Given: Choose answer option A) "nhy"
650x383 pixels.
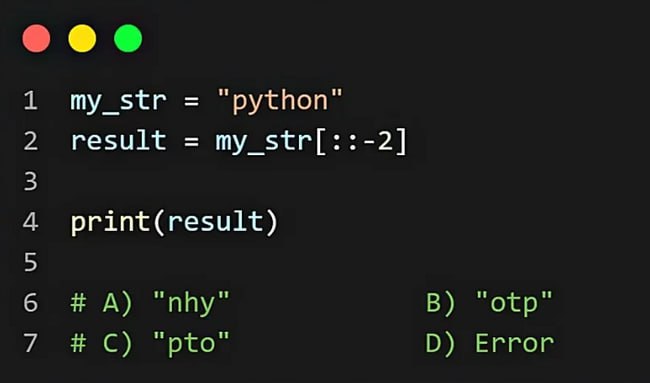Looking at the screenshot, I should [x=166, y=303].
